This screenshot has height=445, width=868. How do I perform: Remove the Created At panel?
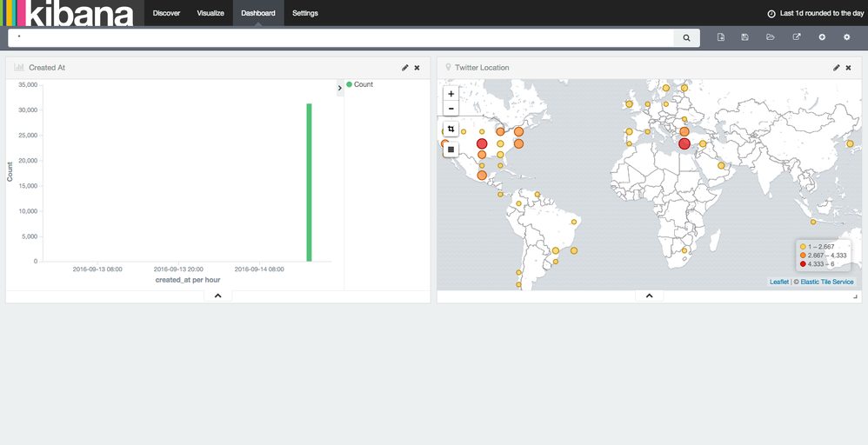click(417, 68)
